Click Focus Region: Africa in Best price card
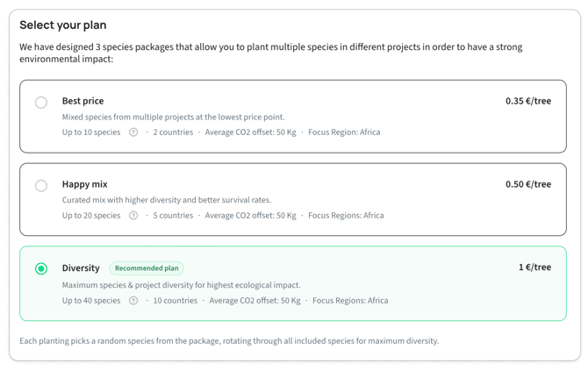Image resolution: width=588 pixels, height=371 pixels. coord(344,132)
